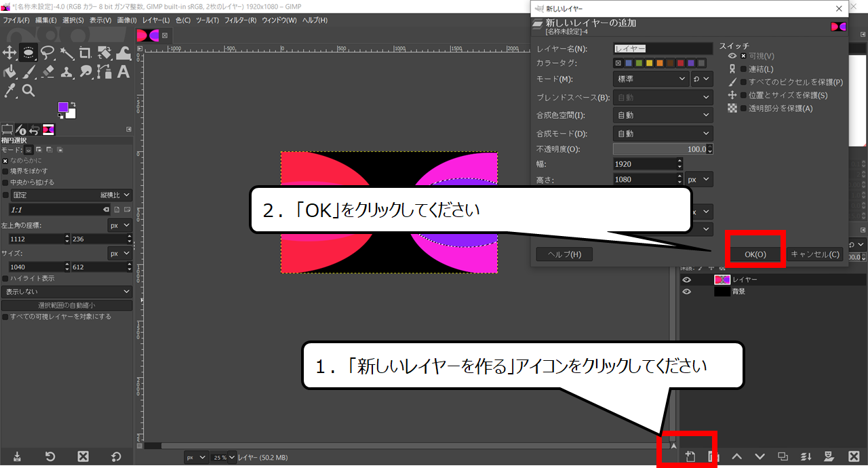The width and height of the screenshot is (868, 468).
Task: Open the unit dropdown beside サイズ
Action: pos(119,253)
